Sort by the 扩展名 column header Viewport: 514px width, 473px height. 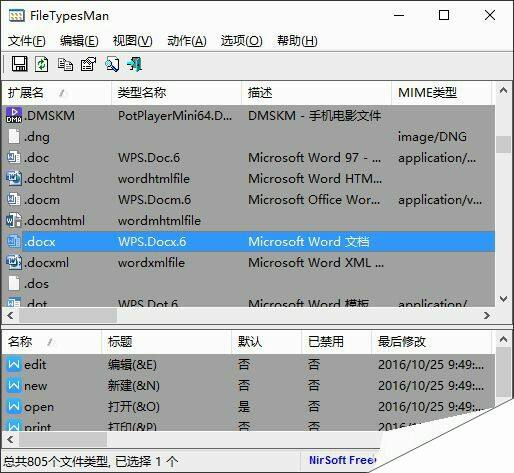coord(57,93)
